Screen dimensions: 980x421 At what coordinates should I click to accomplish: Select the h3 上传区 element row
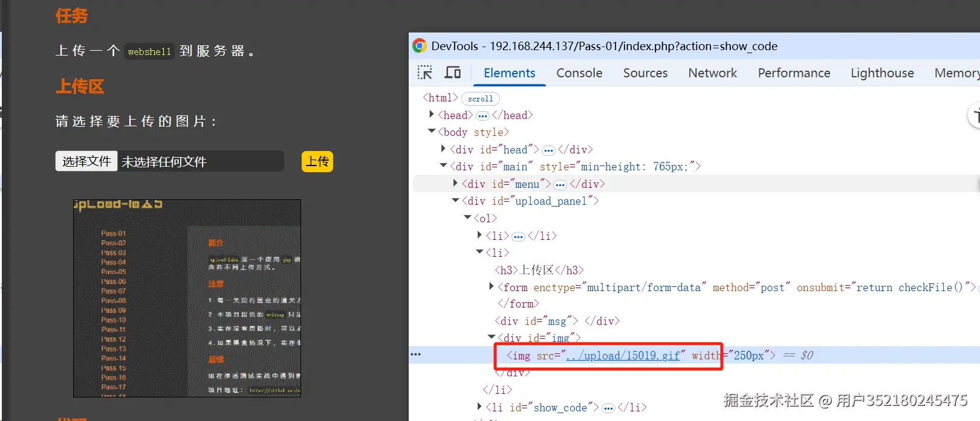(x=539, y=270)
